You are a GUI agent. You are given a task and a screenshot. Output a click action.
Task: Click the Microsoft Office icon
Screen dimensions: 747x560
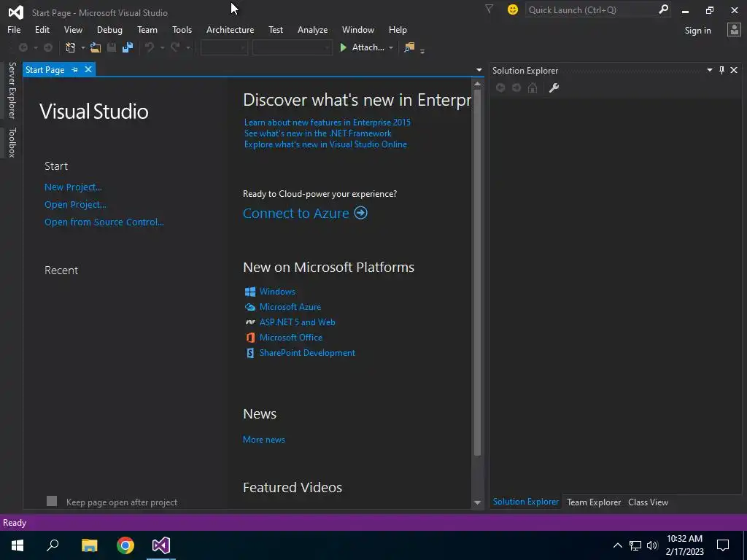(x=250, y=338)
